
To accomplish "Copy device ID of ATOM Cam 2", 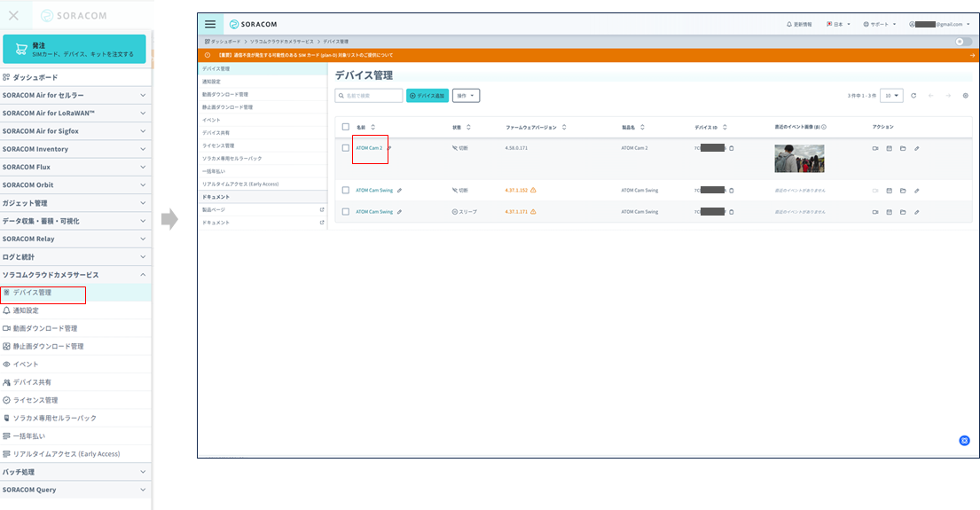I will coord(732,148).
